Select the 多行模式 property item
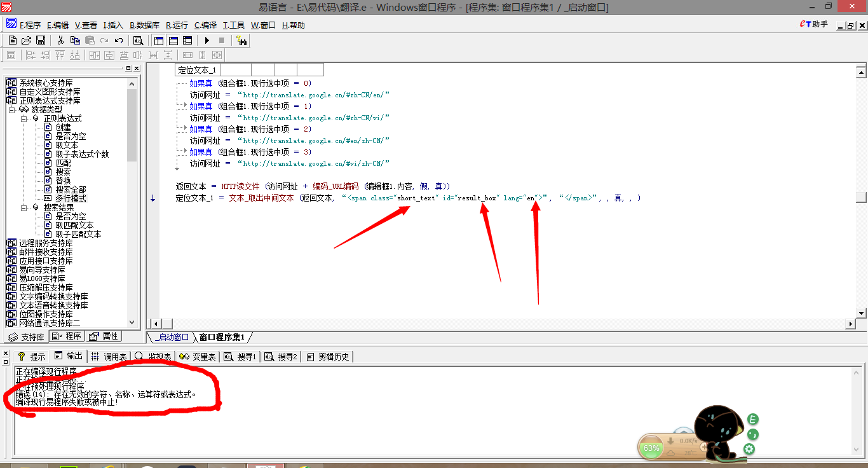The image size is (868, 468). tap(71, 198)
